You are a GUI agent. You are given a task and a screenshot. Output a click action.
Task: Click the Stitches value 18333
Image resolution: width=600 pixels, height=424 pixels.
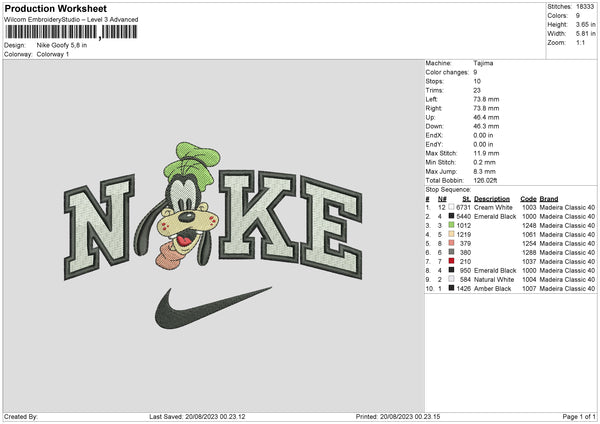pyautogui.click(x=585, y=7)
